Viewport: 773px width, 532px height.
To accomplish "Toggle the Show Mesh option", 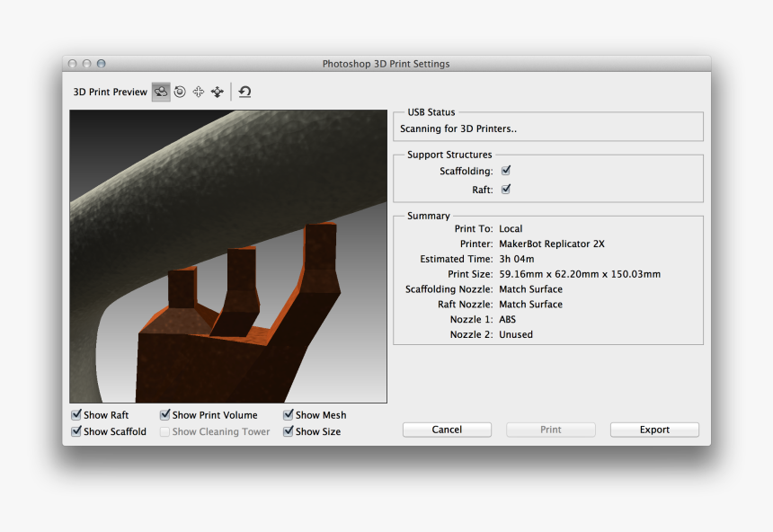I will point(289,414).
